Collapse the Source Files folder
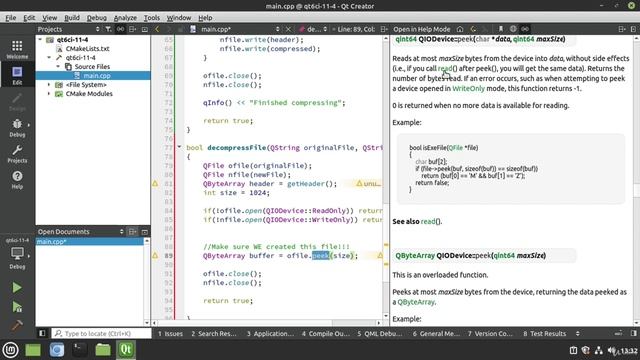 click(x=58, y=67)
